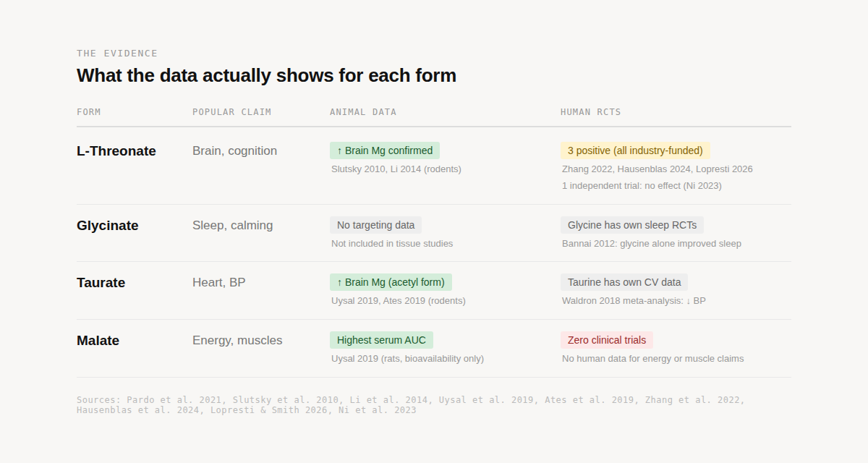
Task: Click the 'FORM' column header
Action: (89, 112)
